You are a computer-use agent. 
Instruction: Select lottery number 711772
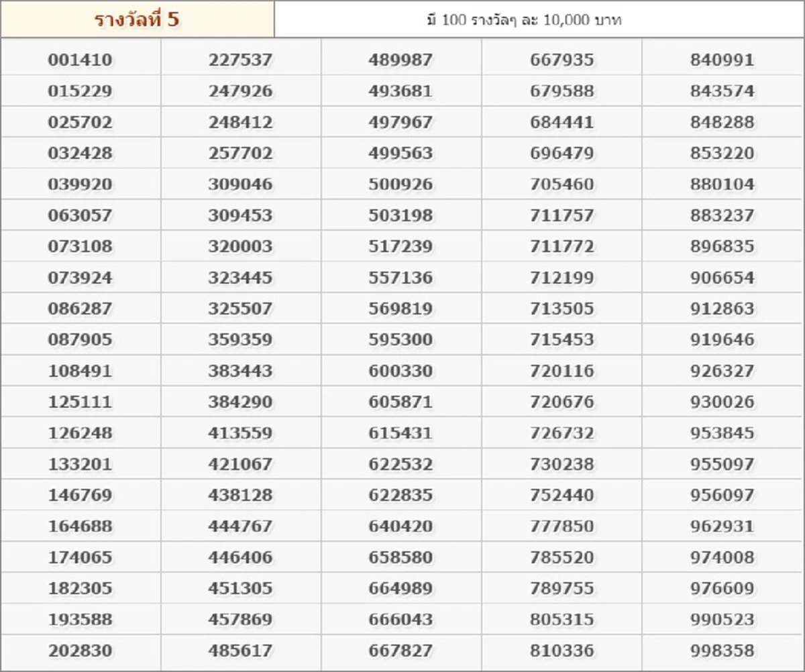pyautogui.click(x=562, y=246)
